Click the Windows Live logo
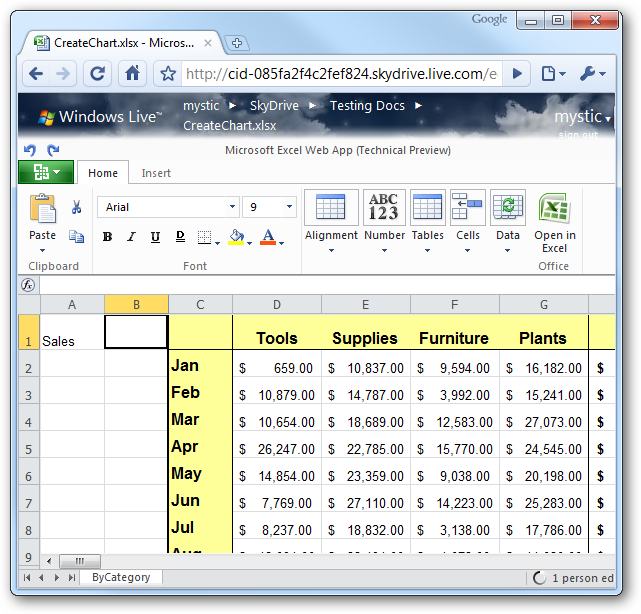This screenshot has height=614, width=641. 100,117
